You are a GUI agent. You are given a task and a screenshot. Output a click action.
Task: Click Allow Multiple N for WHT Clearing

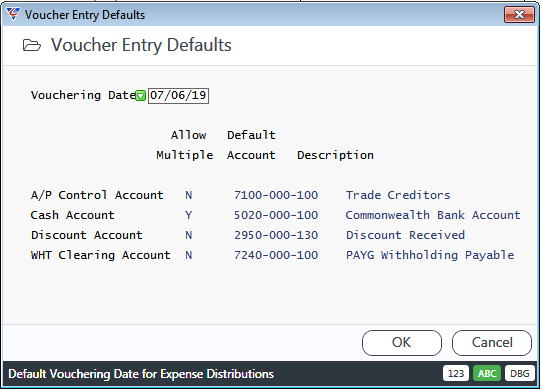point(188,255)
